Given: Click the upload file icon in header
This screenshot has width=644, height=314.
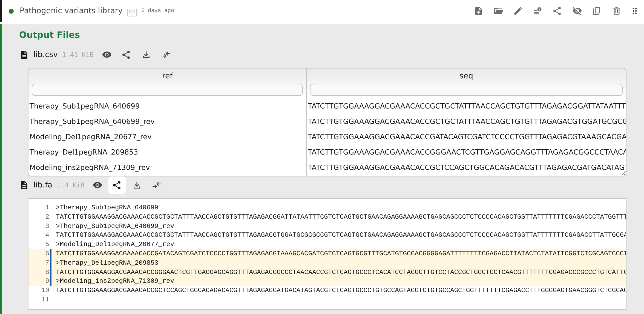Looking at the screenshot, I should pyautogui.click(x=478, y=11).
